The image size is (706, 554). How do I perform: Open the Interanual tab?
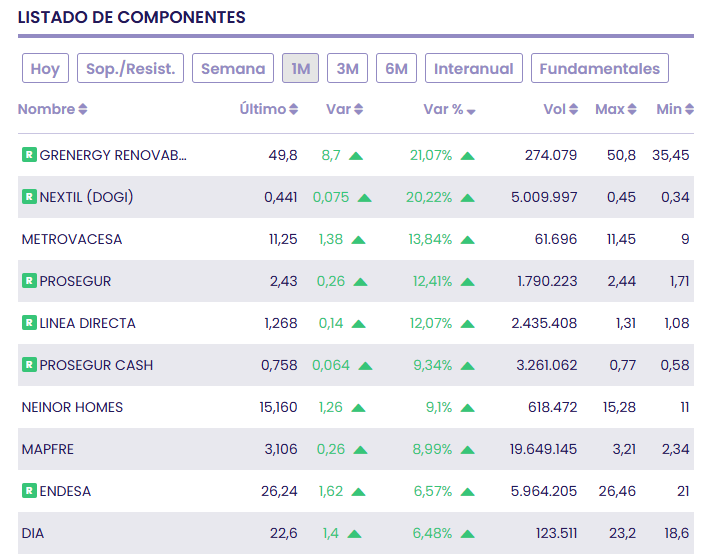tap(474, 68)
